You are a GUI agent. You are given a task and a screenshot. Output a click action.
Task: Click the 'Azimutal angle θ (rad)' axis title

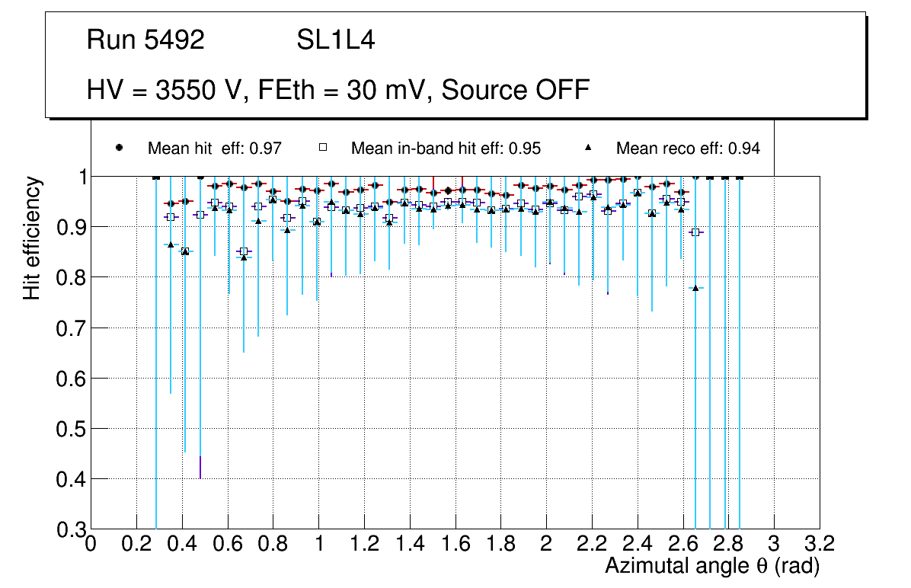(712, 566)
